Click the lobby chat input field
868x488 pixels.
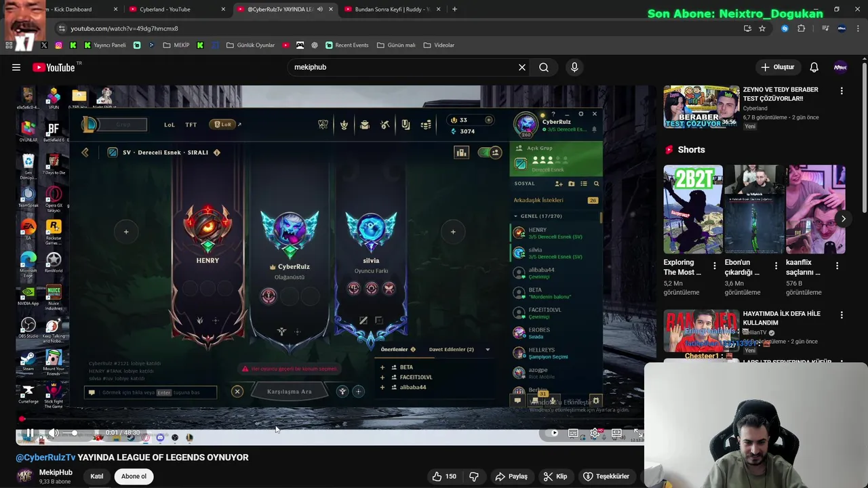[151, 392]
